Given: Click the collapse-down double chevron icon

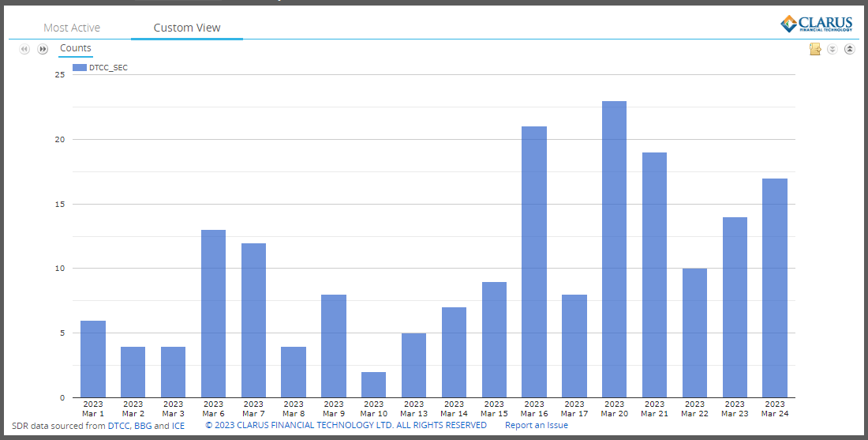Looking at the screenshot, I should point(832,49).
